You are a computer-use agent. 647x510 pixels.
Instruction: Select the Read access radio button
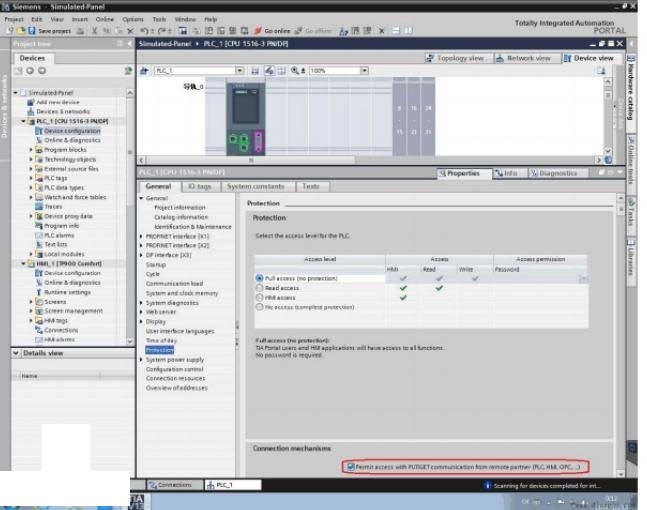point(259,288)
